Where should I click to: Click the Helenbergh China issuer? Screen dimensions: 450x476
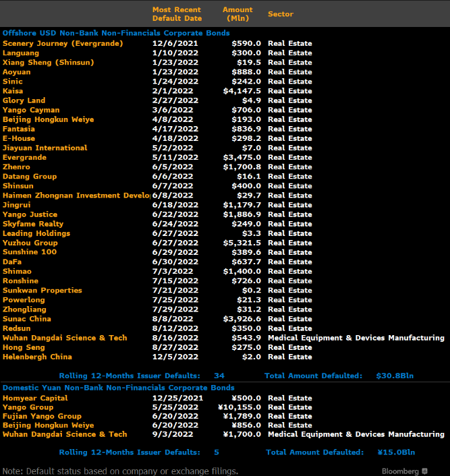[37, 357]
